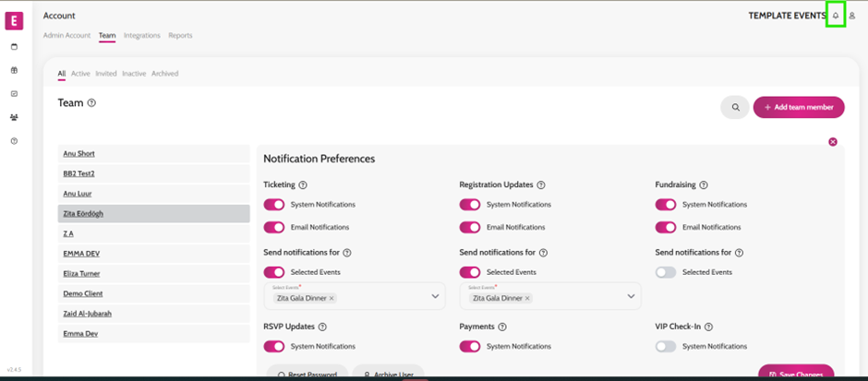The image size is (868, 381).
Task: Close the Notification Preferences panel
Action: [x=833, y=142]
